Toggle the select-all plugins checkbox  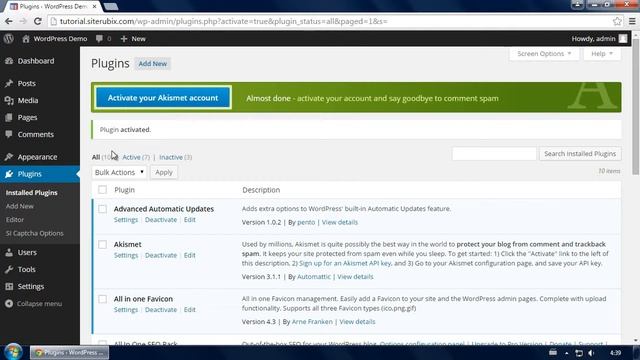[102, 189]
